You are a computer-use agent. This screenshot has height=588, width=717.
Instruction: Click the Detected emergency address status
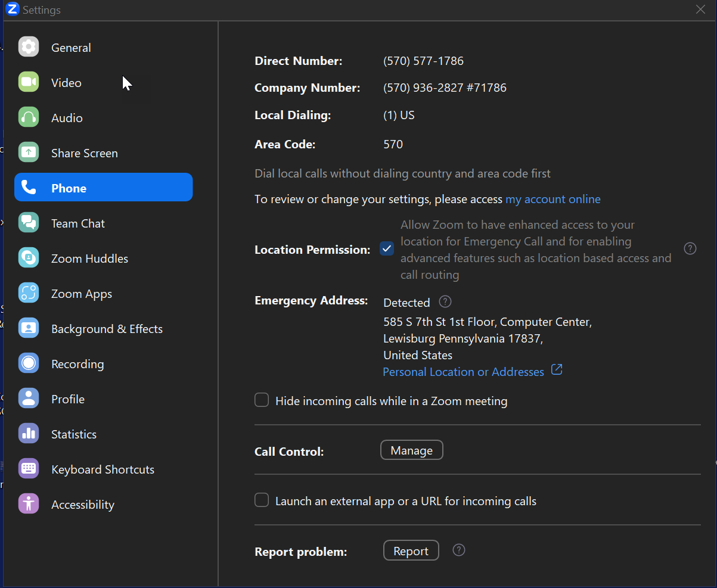pyautogui.click(x=406, y=303)
